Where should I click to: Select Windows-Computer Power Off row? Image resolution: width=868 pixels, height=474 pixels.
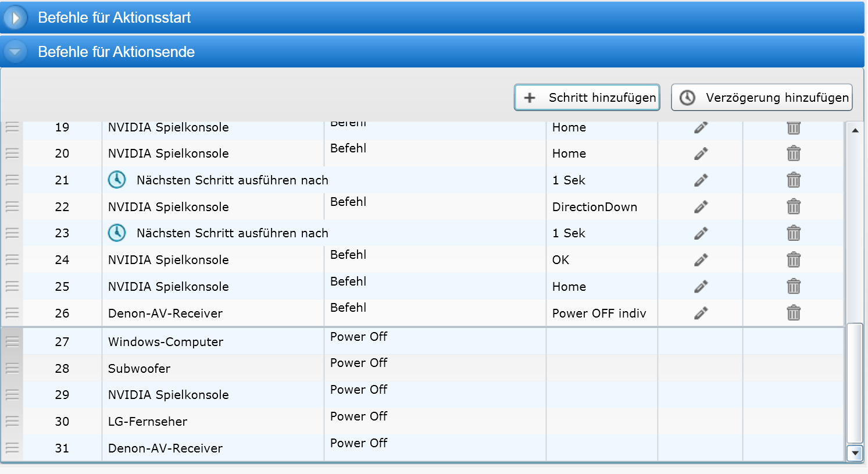click(423, 341)
